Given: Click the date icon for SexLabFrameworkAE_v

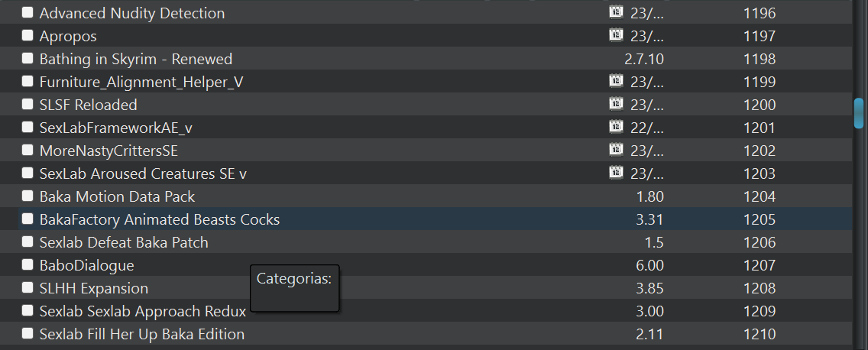Looking at the screenshot, I should coord(616,127).
